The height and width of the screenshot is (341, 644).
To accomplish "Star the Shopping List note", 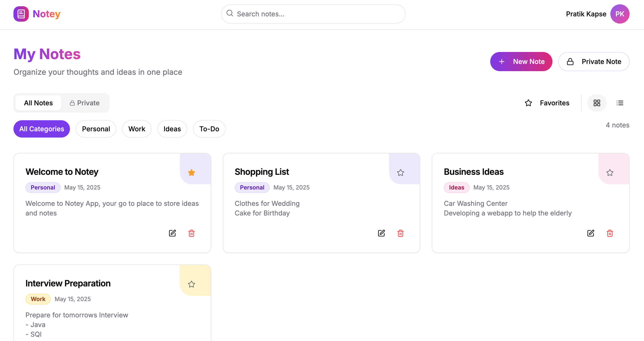I will pyautogui.click(x=401, y=173).
